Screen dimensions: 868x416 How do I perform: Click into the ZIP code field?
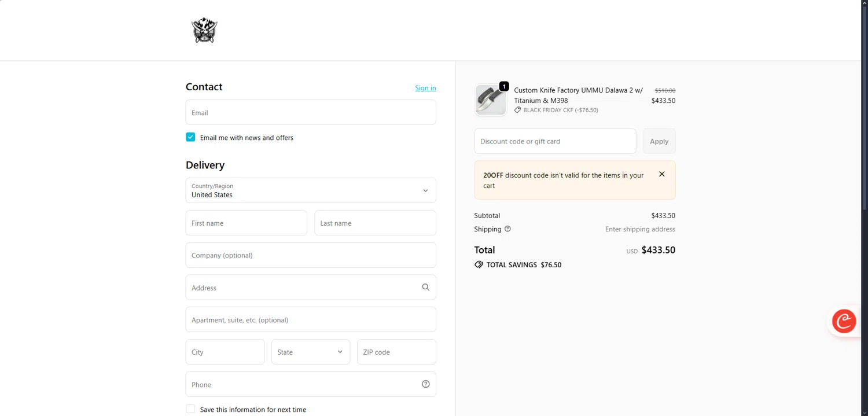(396, 352)
